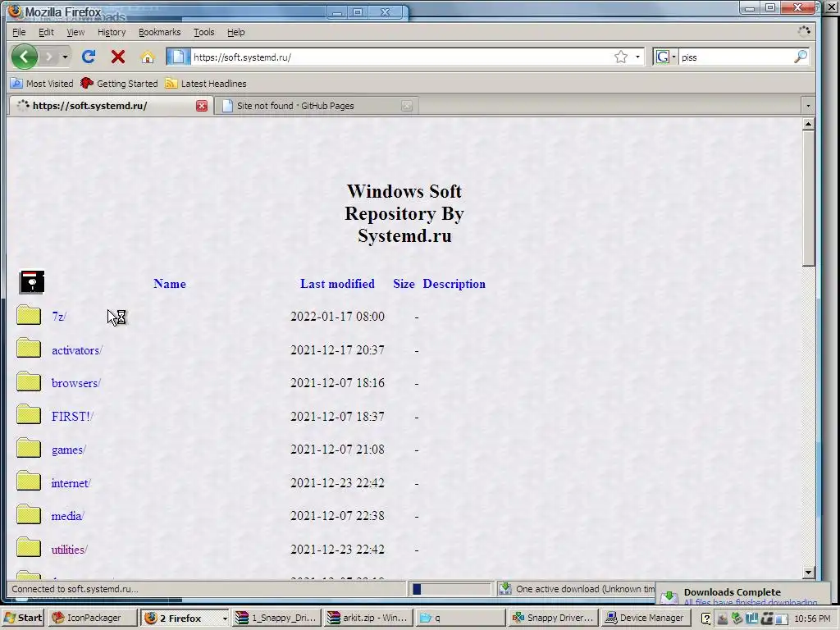The height and width of the screenshot is (630, 840).
Task: Open the search engine selector dropdown
Action: [x=664, y=57]
